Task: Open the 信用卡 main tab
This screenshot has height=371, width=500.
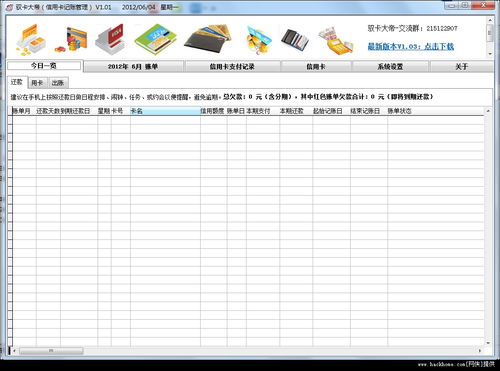Action: 316,67
